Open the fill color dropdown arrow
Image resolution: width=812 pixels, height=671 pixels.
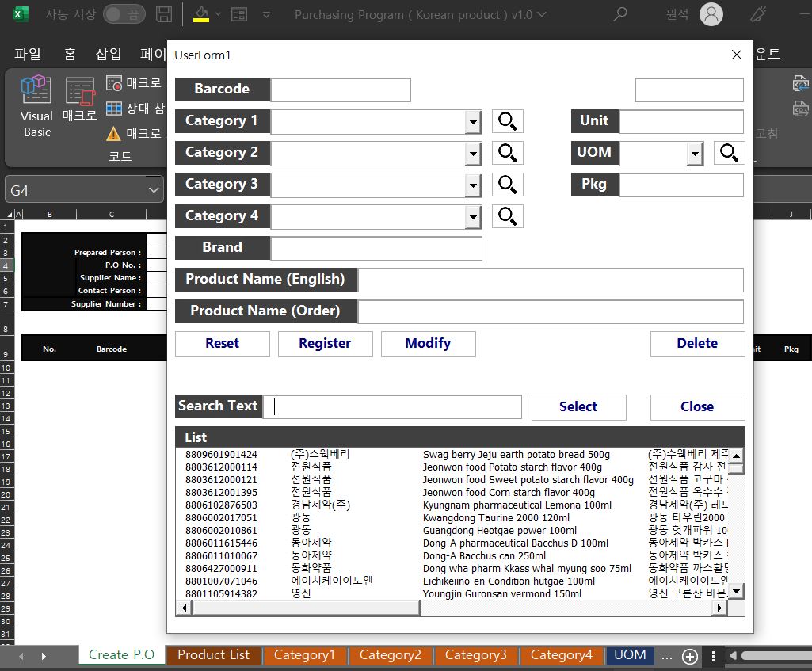[218, 14]
